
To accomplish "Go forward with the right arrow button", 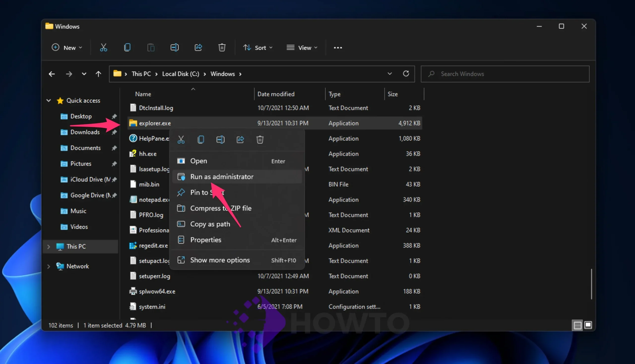I will pyautogui.click(x=69, y=74).
